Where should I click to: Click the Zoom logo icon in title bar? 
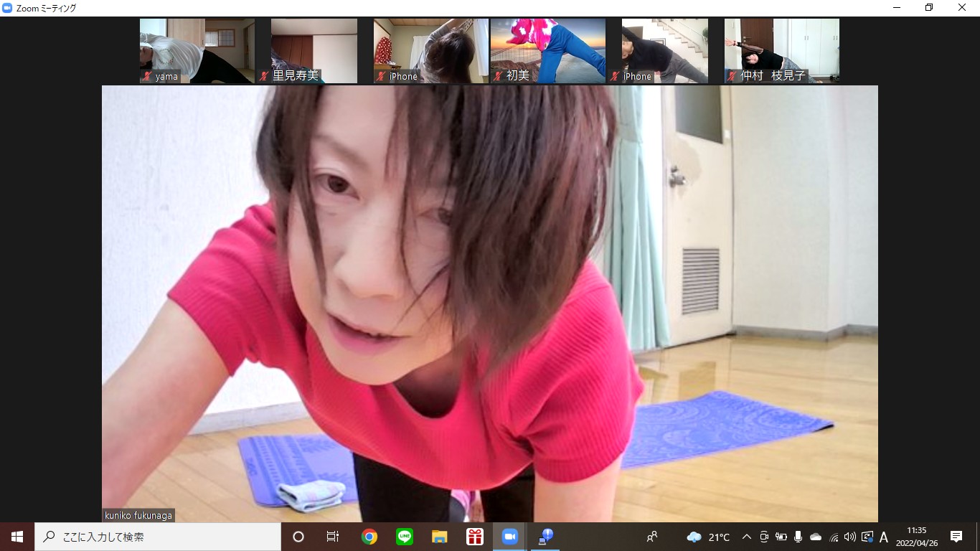pos(8,8)
